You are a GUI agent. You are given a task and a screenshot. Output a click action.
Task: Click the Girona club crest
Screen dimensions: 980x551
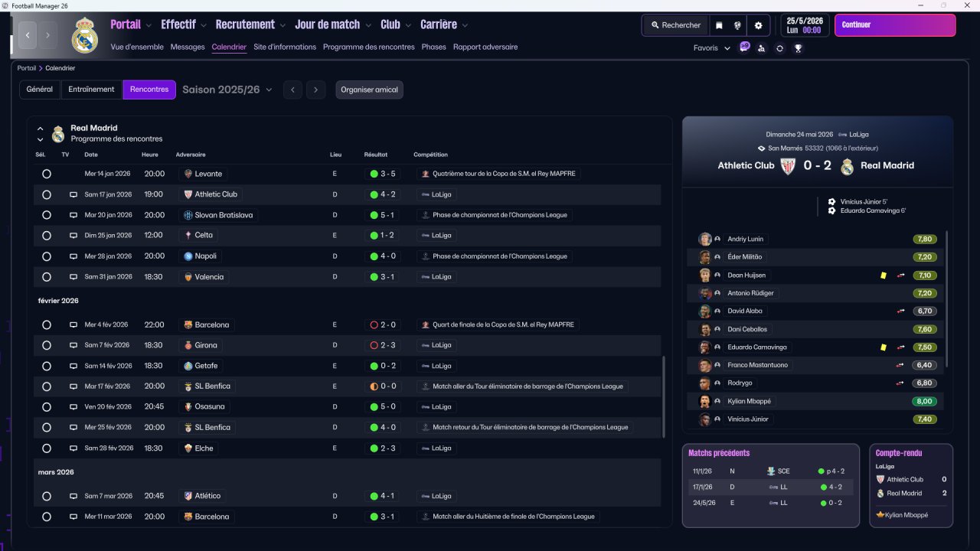188,345
